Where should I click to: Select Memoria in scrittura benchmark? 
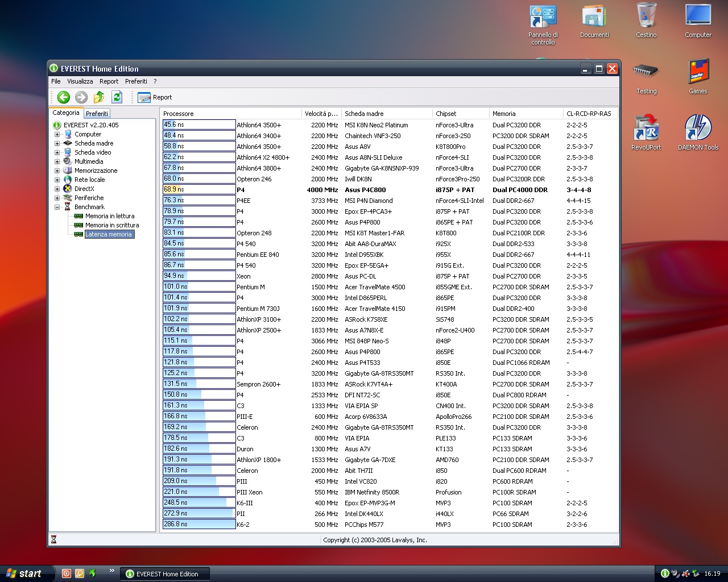tap(111, 225)
